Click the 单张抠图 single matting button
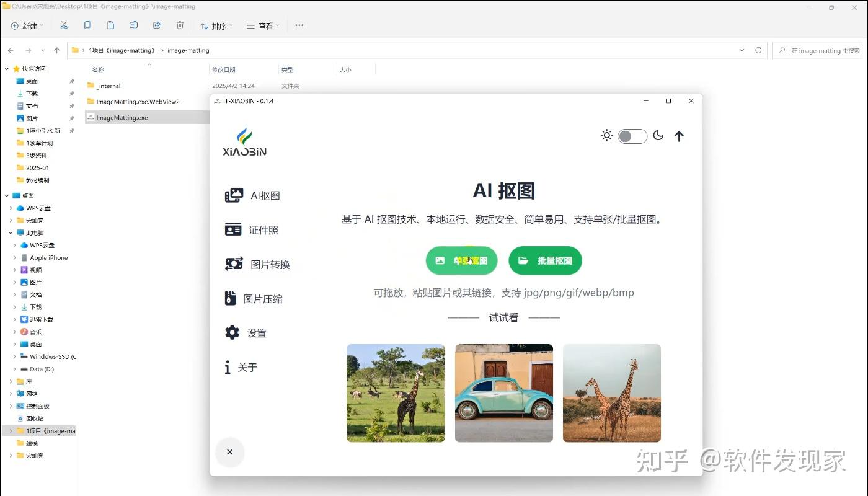 coord(461,260)
